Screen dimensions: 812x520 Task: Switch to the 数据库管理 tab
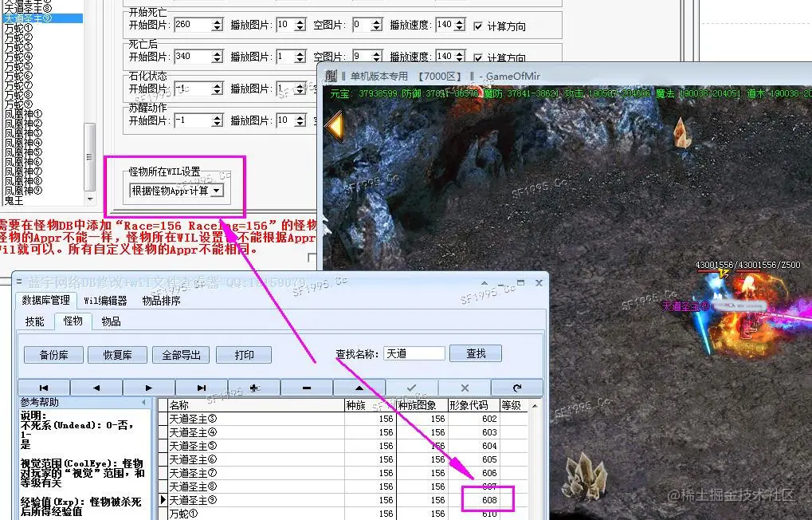point(45,300)
